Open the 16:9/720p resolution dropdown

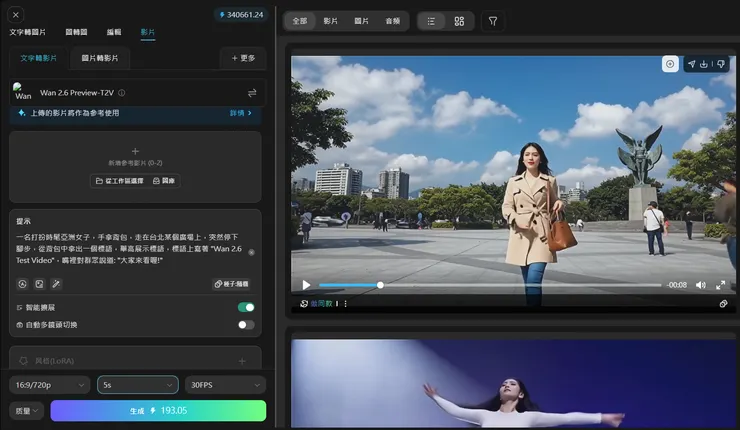50,385
